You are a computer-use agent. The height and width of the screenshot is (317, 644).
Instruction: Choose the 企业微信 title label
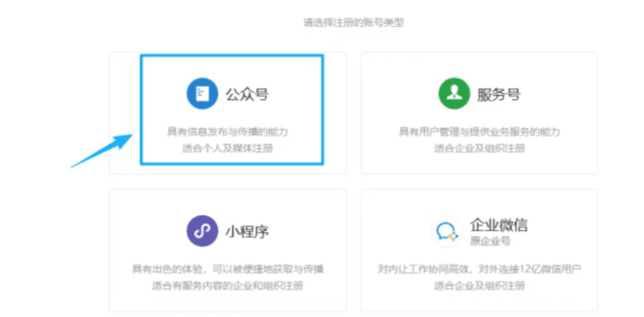[499, 225]
